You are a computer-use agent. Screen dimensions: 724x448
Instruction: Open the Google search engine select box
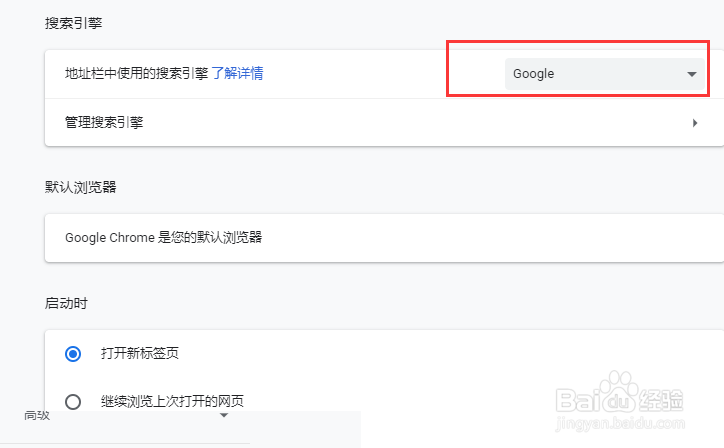[x=603, y=74]
